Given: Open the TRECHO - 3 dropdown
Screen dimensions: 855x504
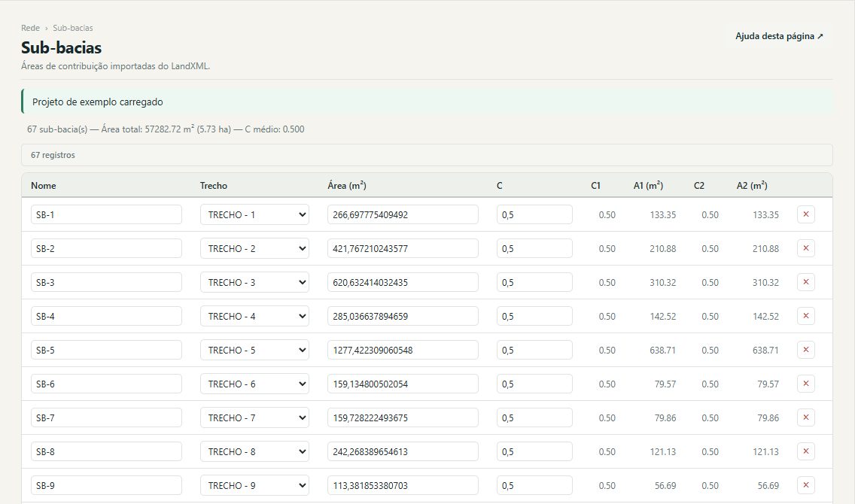Looking at the screenshot, I should (254, 282).
